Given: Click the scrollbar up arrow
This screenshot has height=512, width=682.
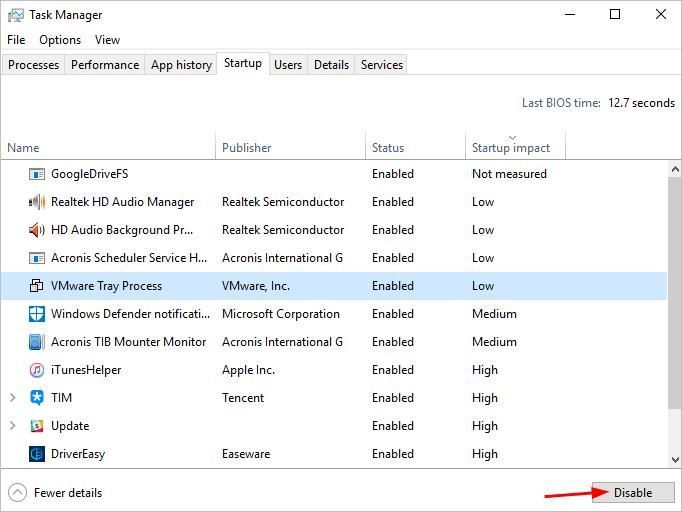Looking at the screenshot, I should (675, 169).
